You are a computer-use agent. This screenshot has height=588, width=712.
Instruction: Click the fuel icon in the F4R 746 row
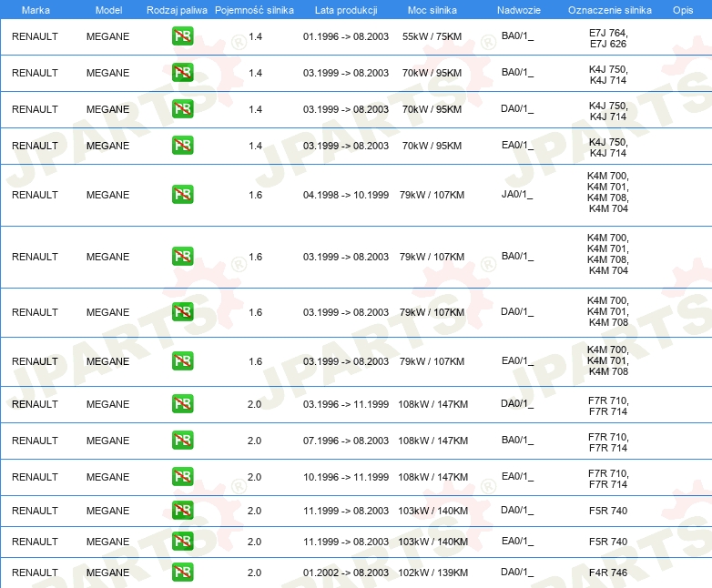click(182, 573)
